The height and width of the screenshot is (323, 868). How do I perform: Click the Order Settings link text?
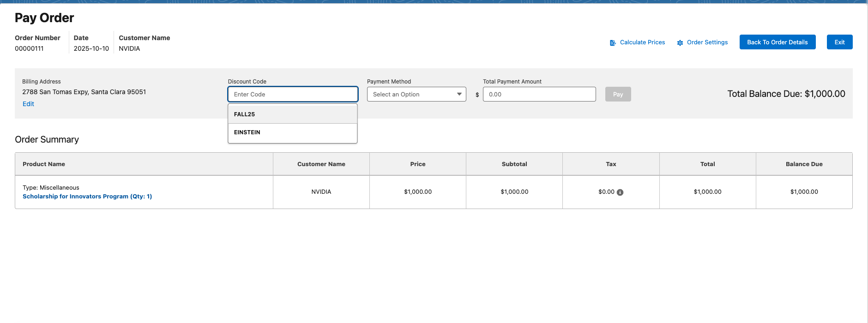click(x=707, y=42)
